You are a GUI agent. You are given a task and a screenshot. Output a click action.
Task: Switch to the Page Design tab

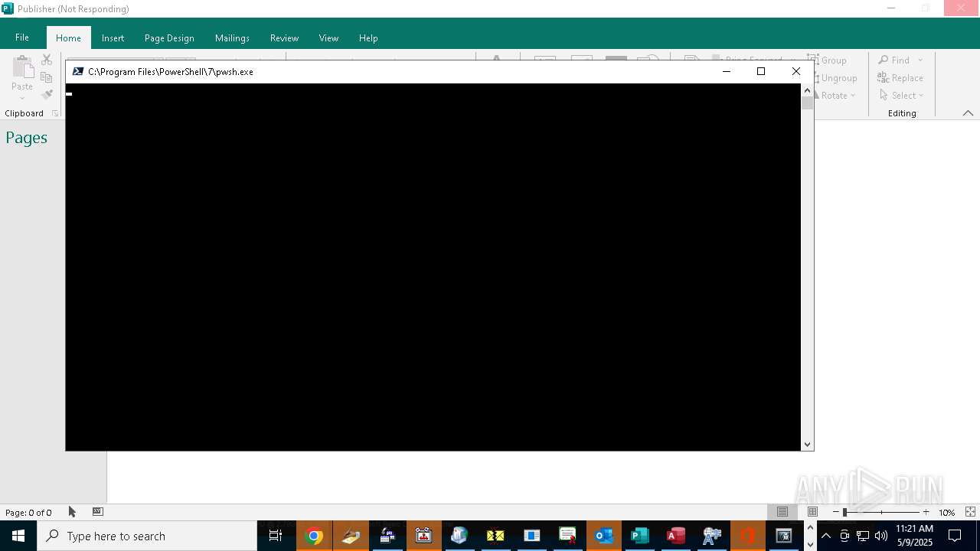click(169, 37)
